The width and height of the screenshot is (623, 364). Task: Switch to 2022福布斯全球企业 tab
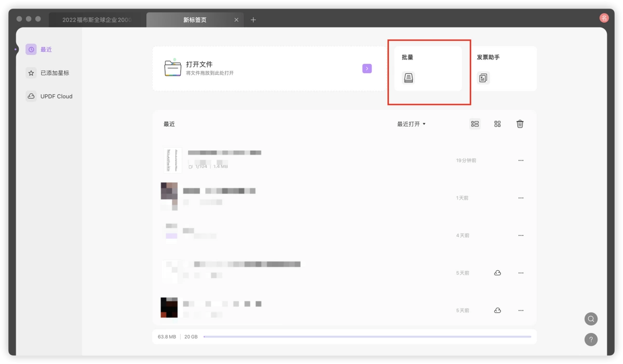(x=98, y=20)
